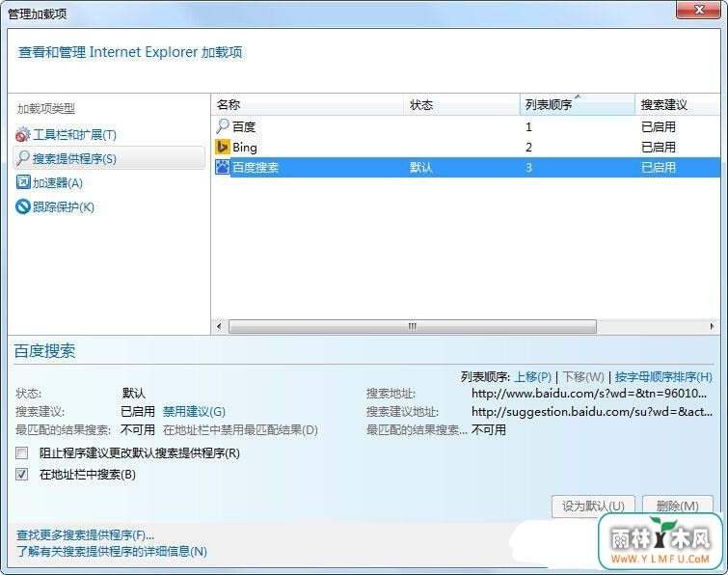Click the baidu.com/s search address value

coord(589,394)
